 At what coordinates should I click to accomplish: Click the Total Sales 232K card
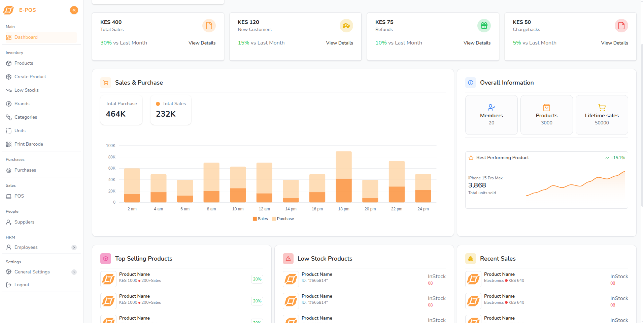tap(171, 110)
